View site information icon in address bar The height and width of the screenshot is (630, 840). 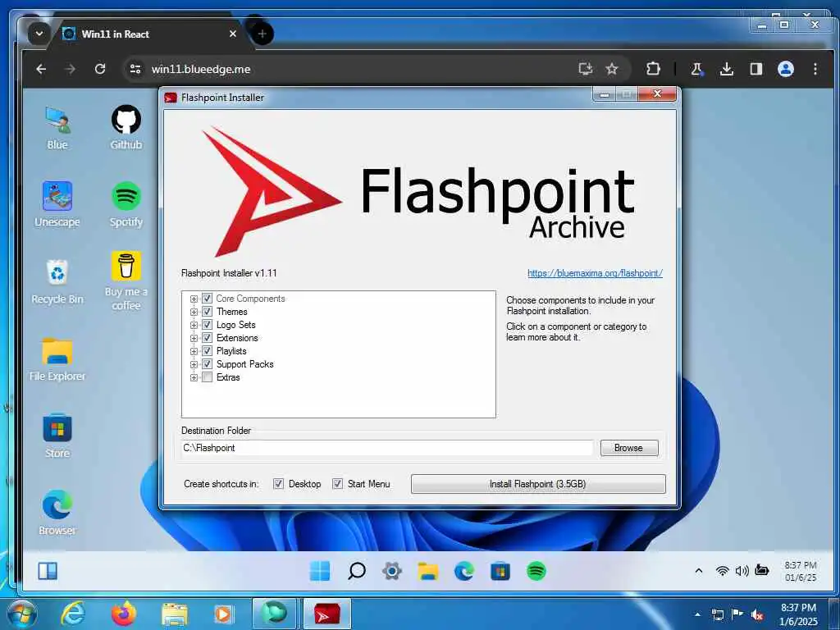pyautogui.click(x=135, y=69)
